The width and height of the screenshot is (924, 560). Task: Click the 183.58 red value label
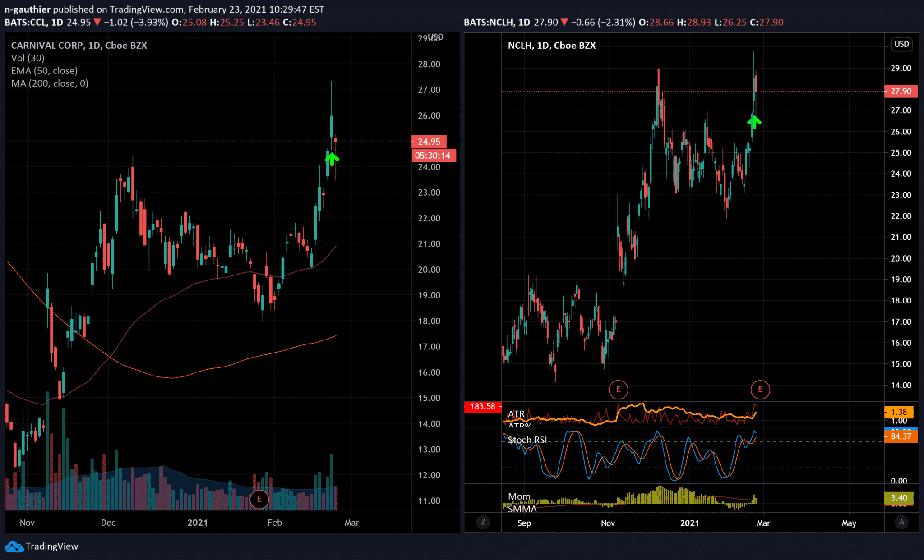click(x=483, y=407)
